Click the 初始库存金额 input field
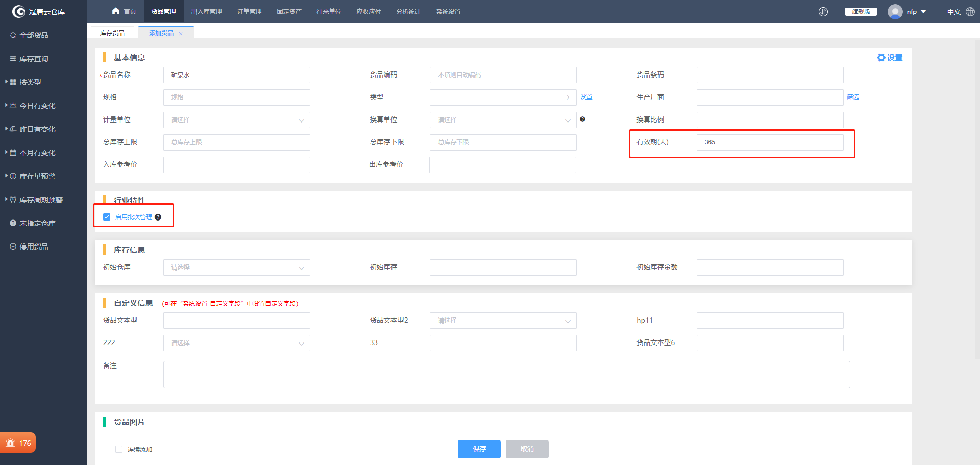 tap(770, 267)
